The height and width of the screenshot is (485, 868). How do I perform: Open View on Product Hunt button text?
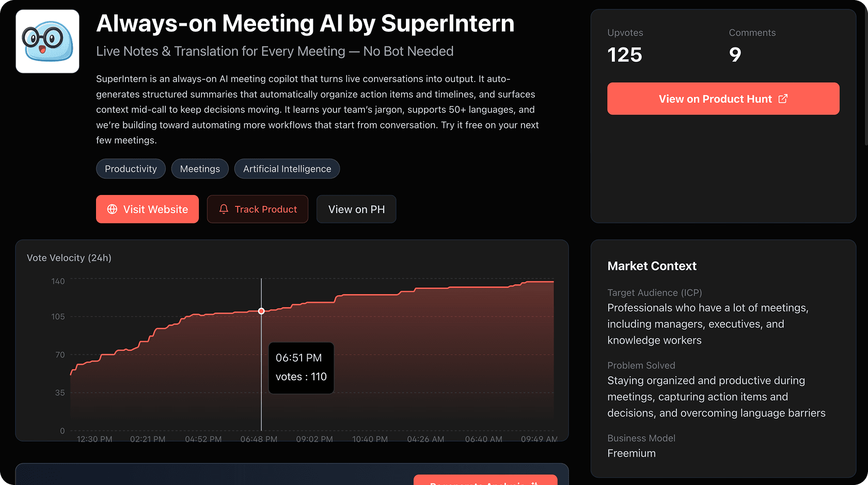coord(715,99)
